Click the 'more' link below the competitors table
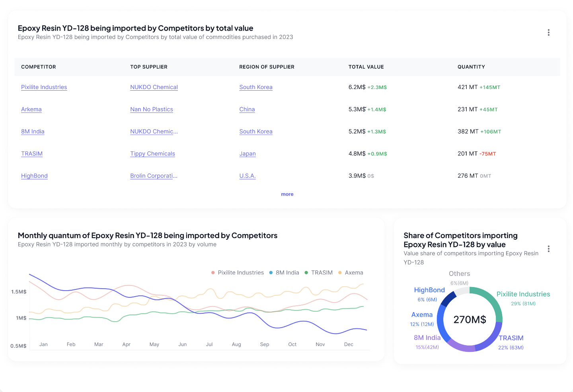The height and width of the screenshot is (392, 573). pos(287,194)
